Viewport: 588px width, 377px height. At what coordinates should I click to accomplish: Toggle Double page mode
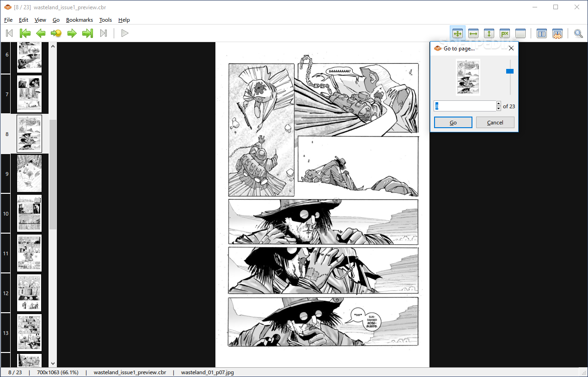point(542,33)
